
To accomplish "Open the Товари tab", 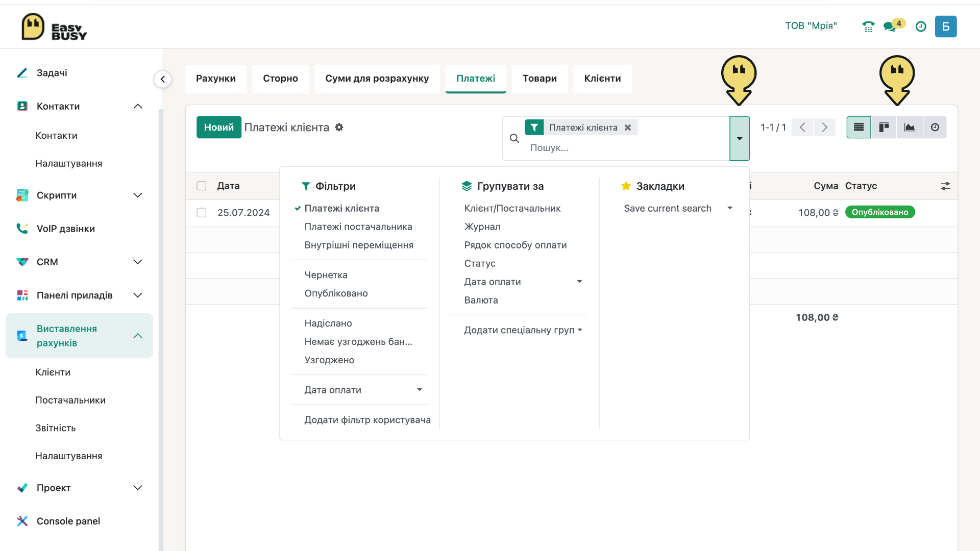I will [x=540, y=79].
